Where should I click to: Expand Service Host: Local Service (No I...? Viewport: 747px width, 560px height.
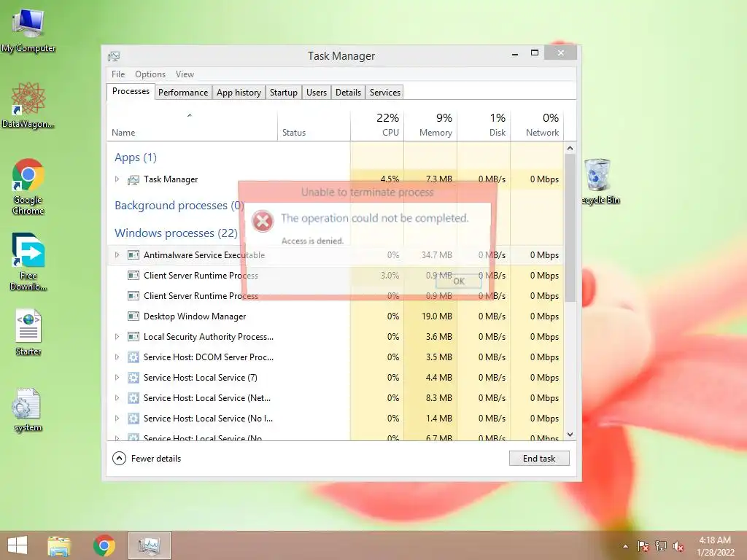click(117, 419)
